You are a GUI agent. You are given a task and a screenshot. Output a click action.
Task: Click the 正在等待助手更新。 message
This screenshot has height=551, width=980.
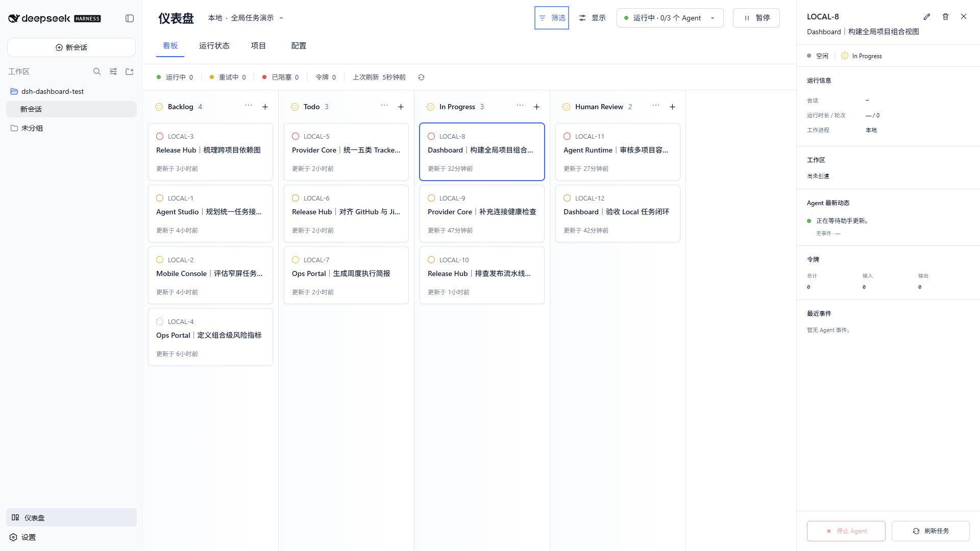pos(842,221)
